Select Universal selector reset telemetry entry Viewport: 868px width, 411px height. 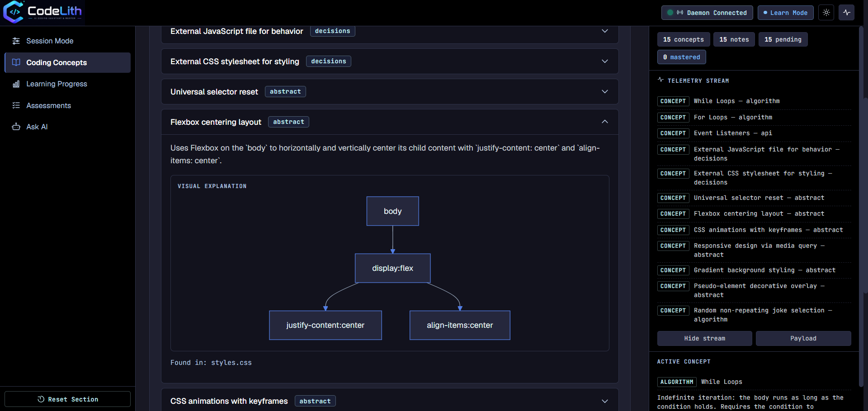[754, 198]
